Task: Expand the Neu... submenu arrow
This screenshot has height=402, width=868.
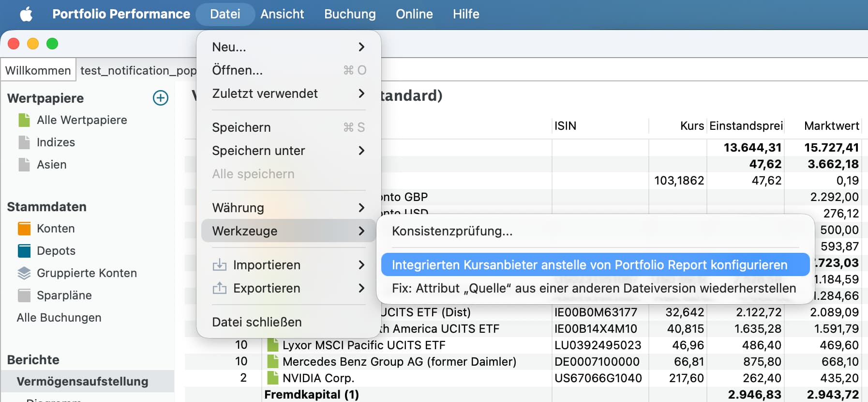Action: (x=361, y=47)
